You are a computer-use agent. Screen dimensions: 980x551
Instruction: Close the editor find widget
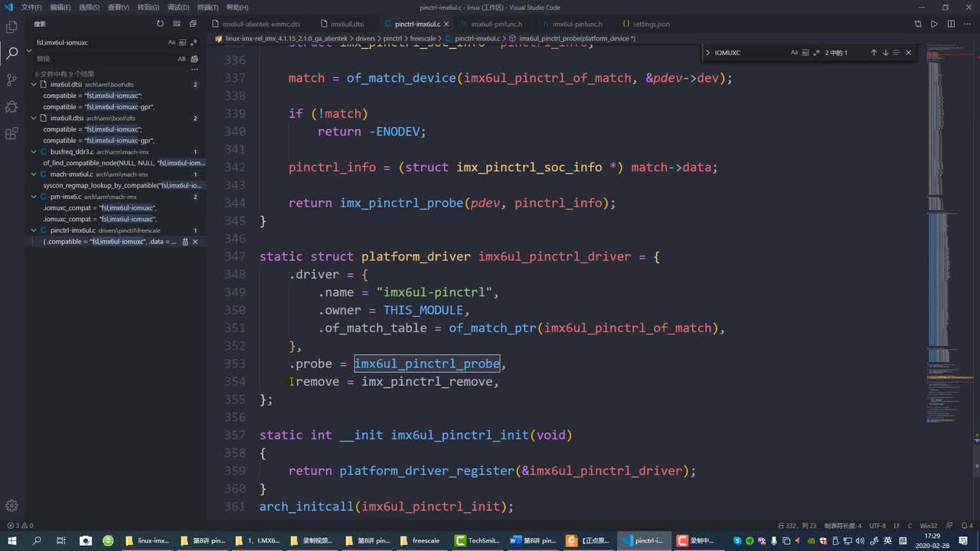point(909,53)
